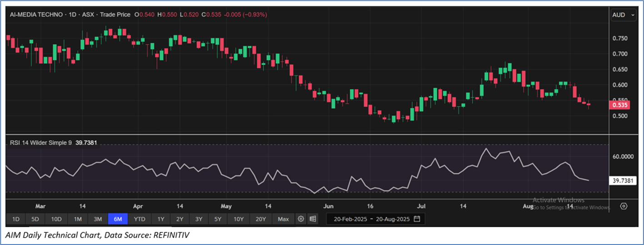
Task: Expand the AUD currency dropdown
Action: coord(624,15)
